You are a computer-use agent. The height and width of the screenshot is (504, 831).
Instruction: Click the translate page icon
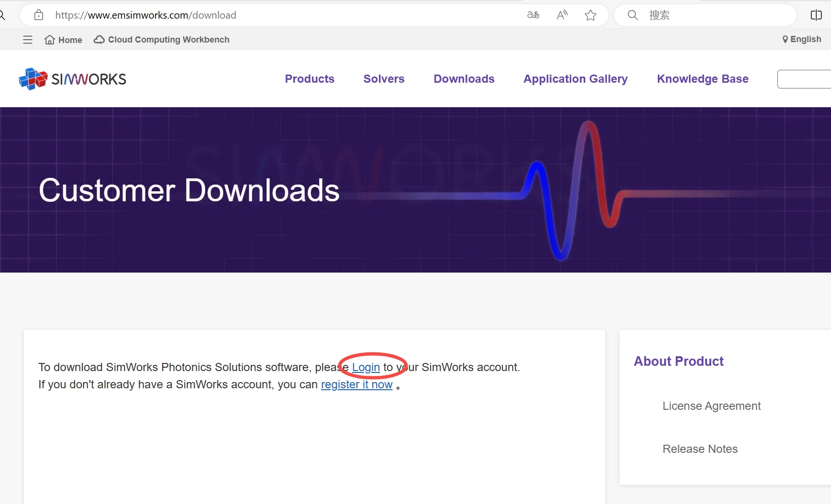(x=533, y=15)
